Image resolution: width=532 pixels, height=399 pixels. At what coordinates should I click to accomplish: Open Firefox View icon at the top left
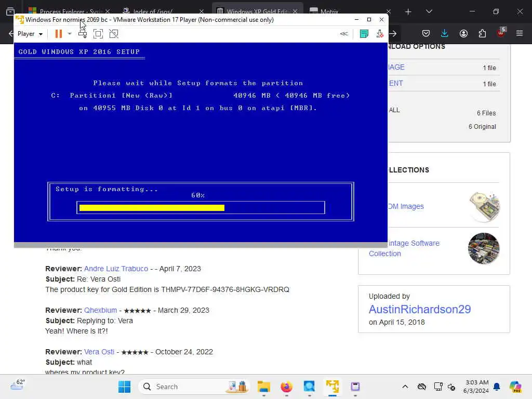click(10, 11)
